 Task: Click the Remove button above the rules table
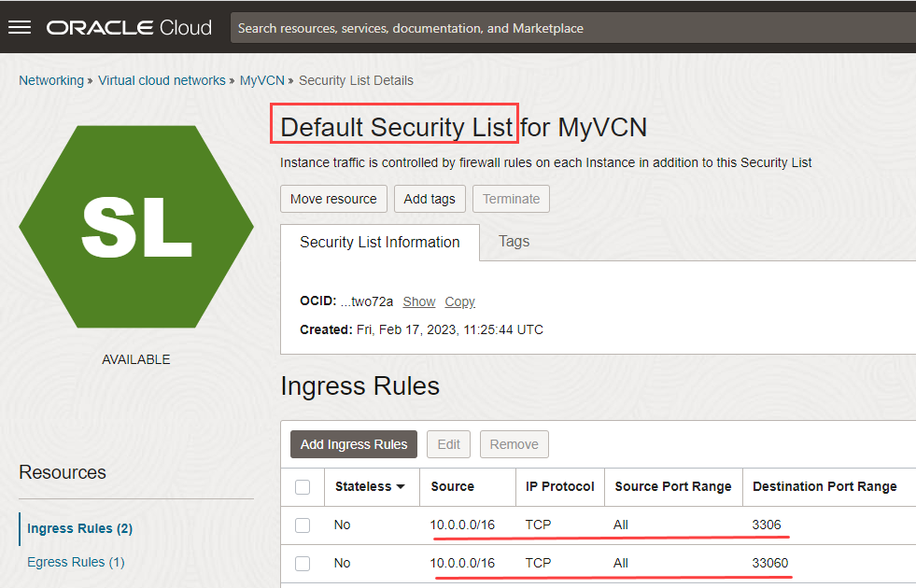point(514,444)
